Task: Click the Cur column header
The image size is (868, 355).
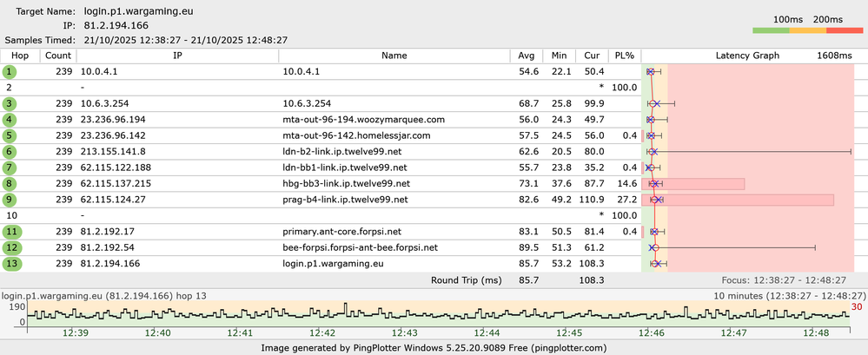Action: [x=592, y=56]
